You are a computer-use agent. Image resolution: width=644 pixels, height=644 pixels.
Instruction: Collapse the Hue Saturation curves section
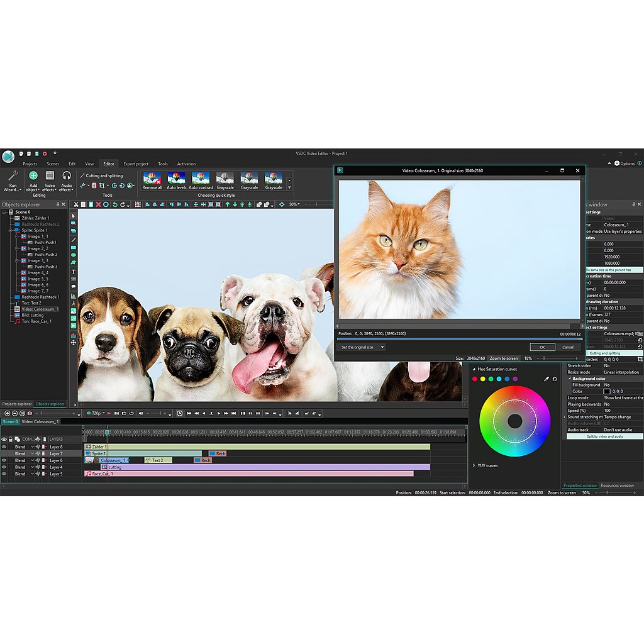point(474,369)
